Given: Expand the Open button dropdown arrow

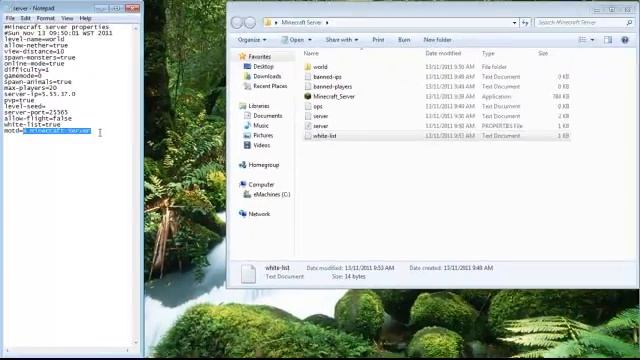Looking at the screenshot, I should [310, 40].
